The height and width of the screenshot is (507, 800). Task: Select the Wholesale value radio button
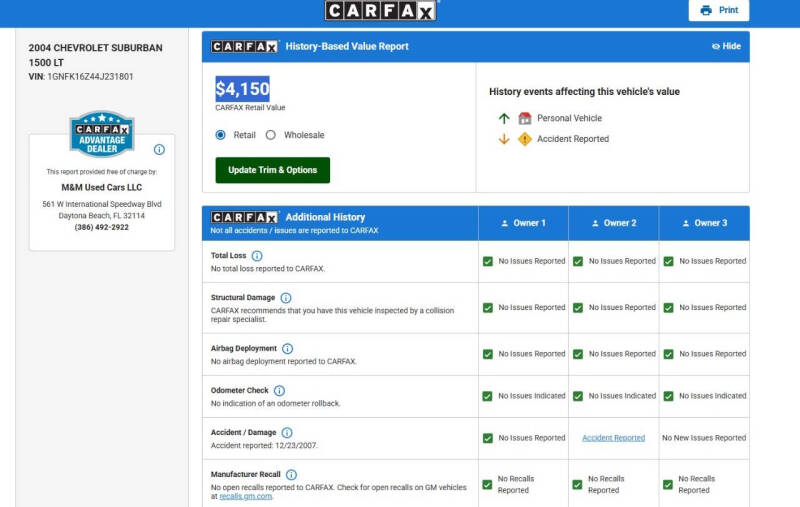[270, 135]
